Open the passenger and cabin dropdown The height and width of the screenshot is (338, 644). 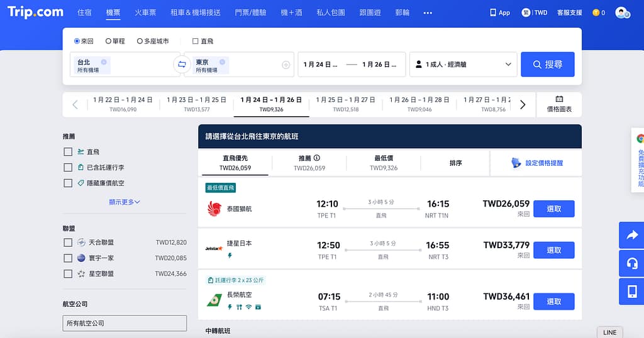point(464,65)
